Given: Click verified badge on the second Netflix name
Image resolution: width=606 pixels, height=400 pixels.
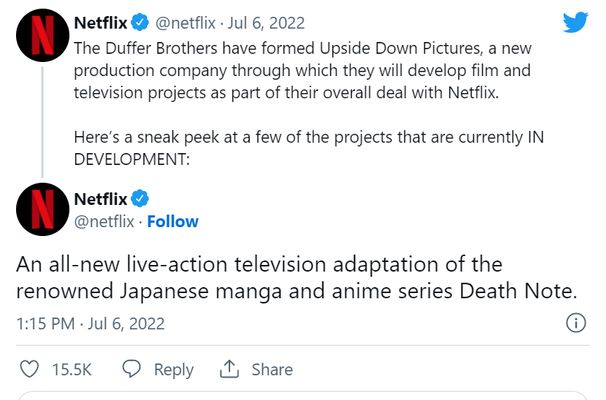Looking at the screenshot, I should pos(140,199).
